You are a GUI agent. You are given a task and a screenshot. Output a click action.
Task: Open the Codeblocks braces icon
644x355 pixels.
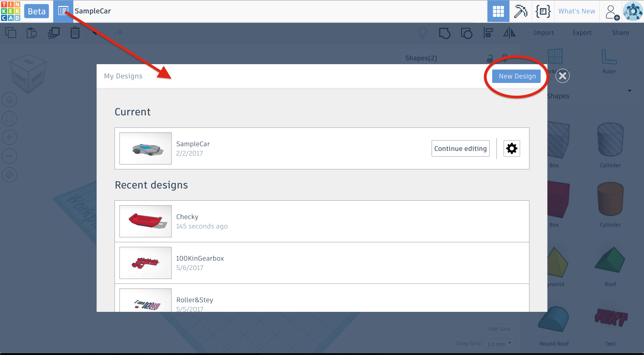543,11
